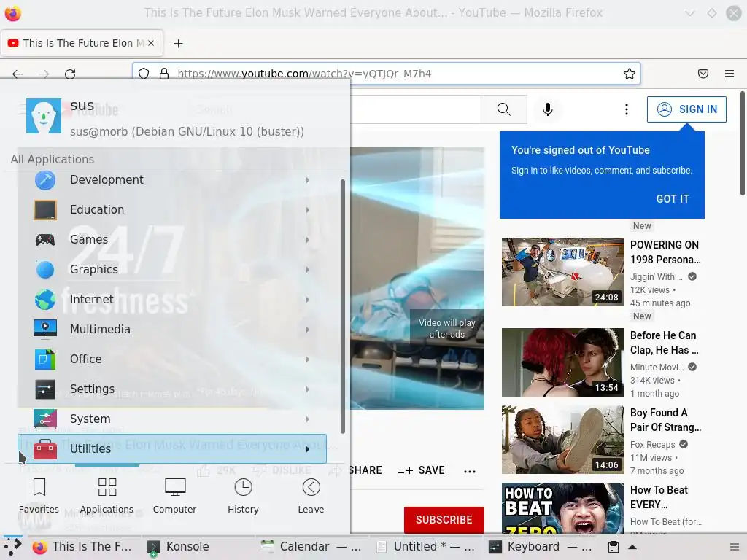Open the clipboard tray icon
Screen dimensions: 747x560
(x=614, y=547)
